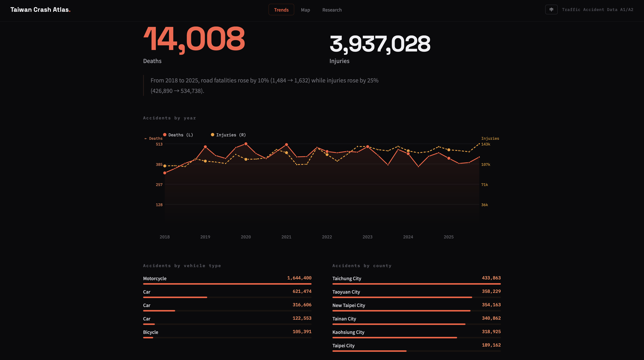
Task: Select Taipei City row
Action: pos(416,347)
